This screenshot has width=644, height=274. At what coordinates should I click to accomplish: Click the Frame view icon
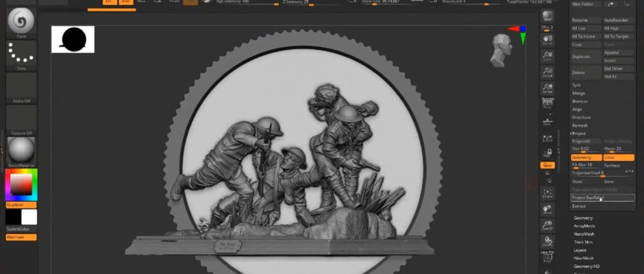click(x=547, y=193)
